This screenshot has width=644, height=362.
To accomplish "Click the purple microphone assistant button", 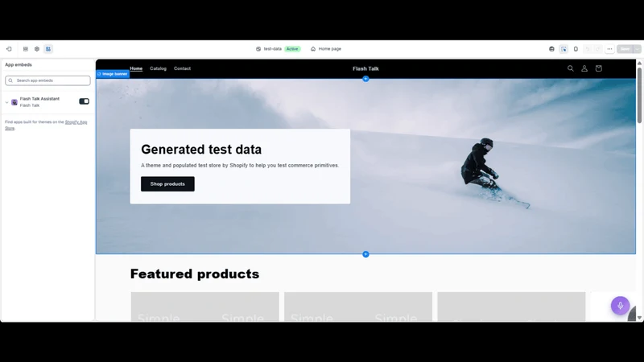I will pyautogui.click(x=620, y=306).
